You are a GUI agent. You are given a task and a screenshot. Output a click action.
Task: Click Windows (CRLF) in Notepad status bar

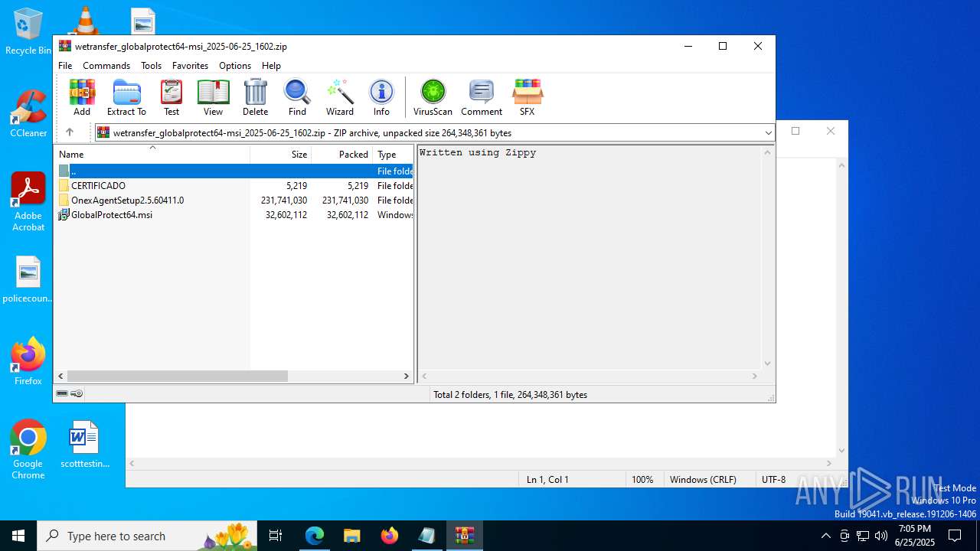(x=703, y=480)
